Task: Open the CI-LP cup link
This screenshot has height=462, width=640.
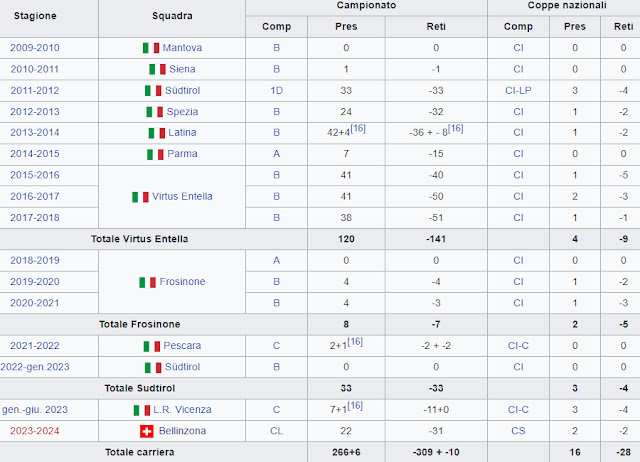Action: pyautogui.click(x=518, y=91)
